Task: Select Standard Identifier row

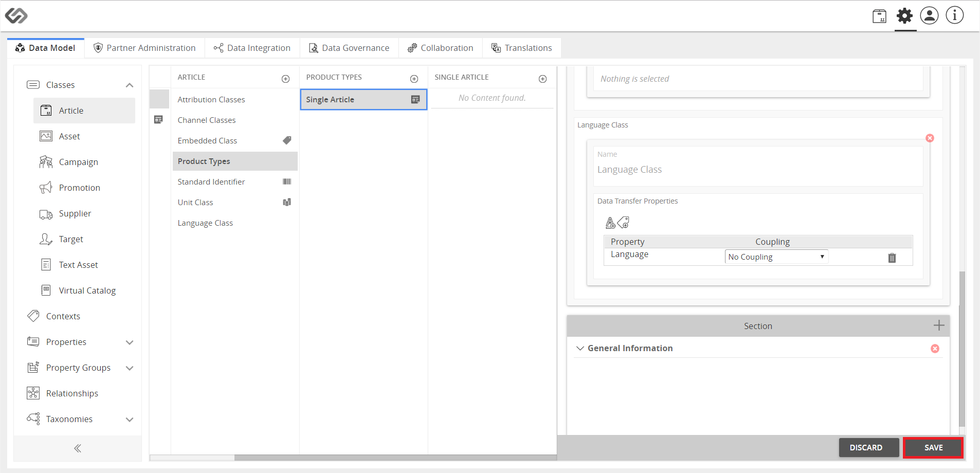Action: pyautogui.click(x=235, y=181)
